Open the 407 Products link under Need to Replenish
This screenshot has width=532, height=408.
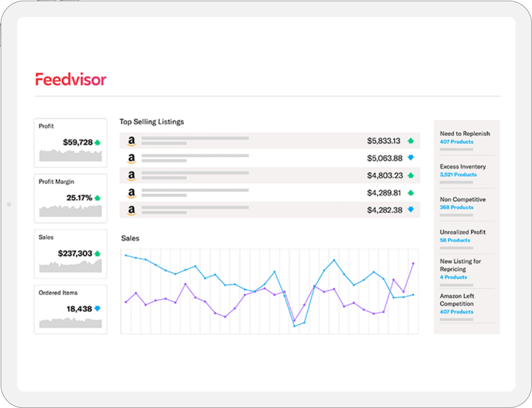(456, 141)
